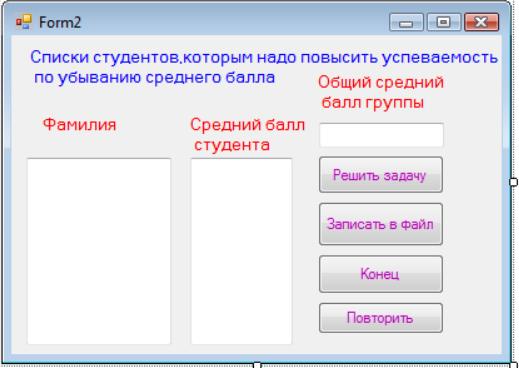
Task: Click the 'Решить задачу' button
Action: [381, 175]
